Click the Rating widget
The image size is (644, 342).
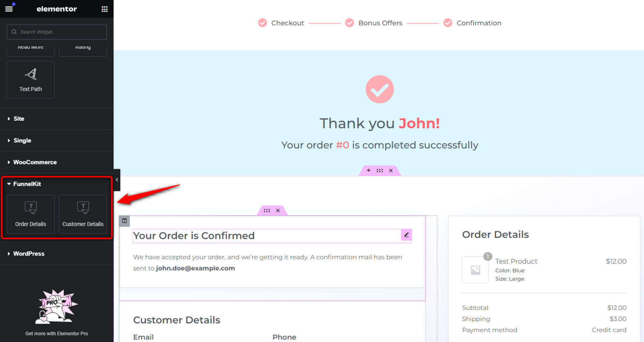pos(83,47)
